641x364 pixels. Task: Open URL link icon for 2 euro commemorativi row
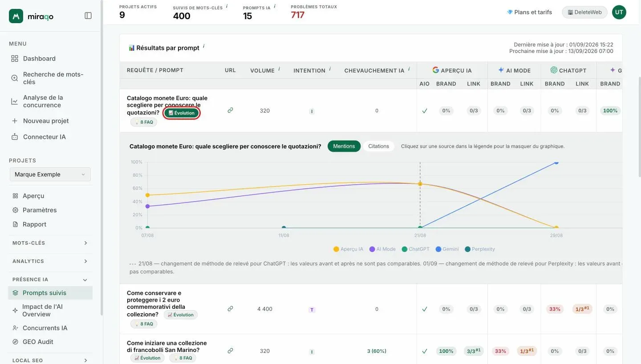coord(230,308)
